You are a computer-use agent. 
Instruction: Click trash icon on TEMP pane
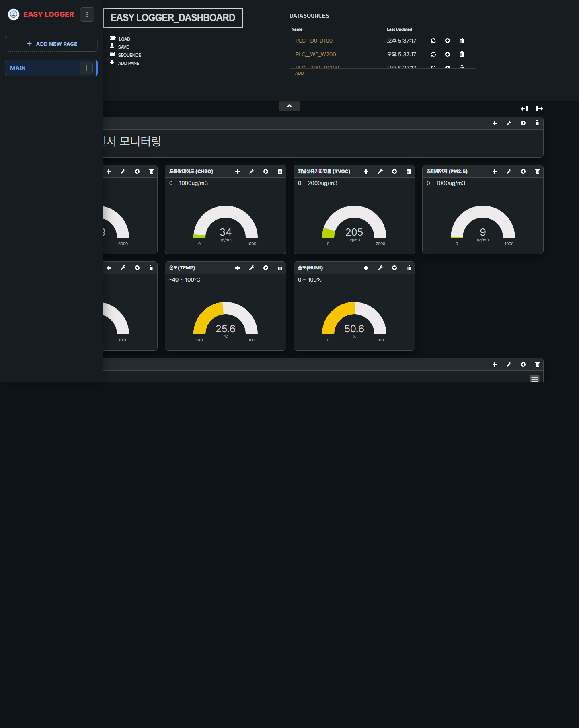pyautogui.click(x=280, y=268)
